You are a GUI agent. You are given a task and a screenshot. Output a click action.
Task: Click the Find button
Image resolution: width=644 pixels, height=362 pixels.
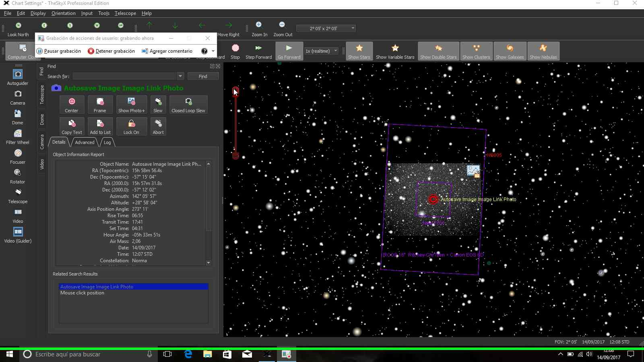(203, 76)
